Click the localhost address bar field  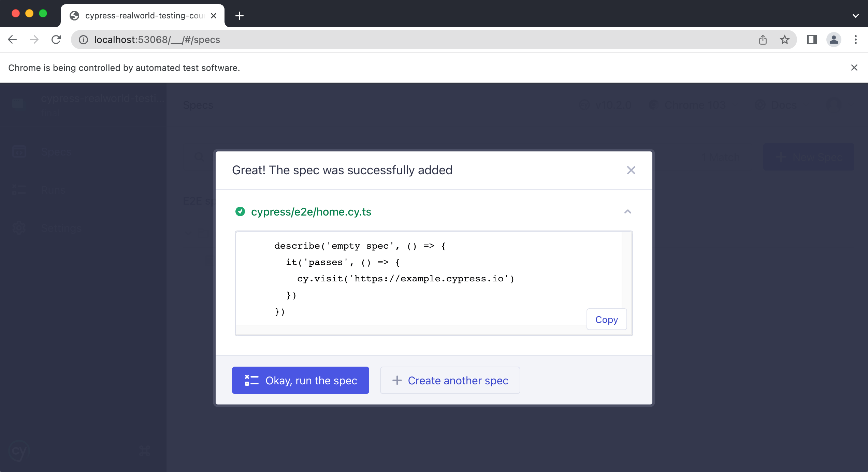(409, 40)
